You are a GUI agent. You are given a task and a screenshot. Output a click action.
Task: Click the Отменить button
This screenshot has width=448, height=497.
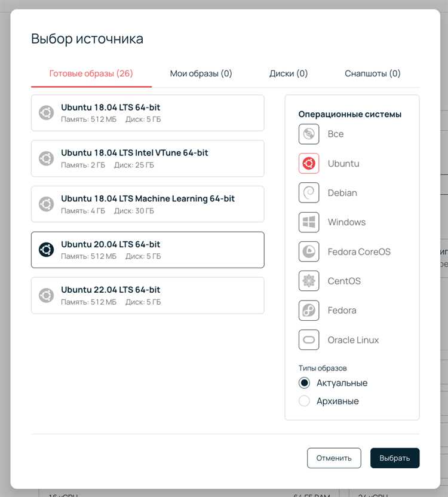[x=334, y=458]
